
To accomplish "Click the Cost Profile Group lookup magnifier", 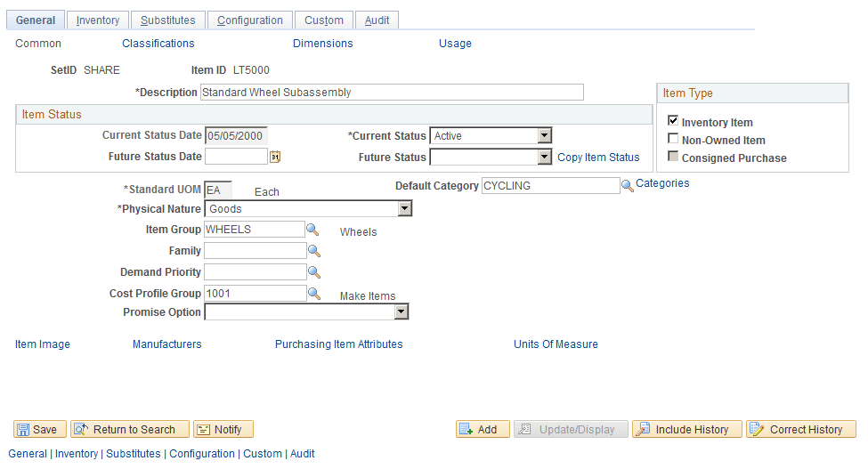I will 314,294.
